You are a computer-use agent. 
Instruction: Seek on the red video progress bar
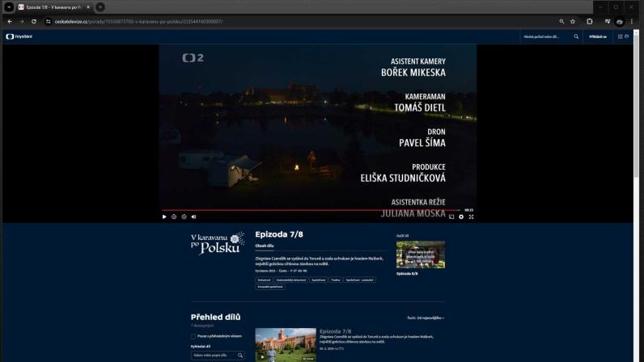pyautogui.click(x=311, y=210)
